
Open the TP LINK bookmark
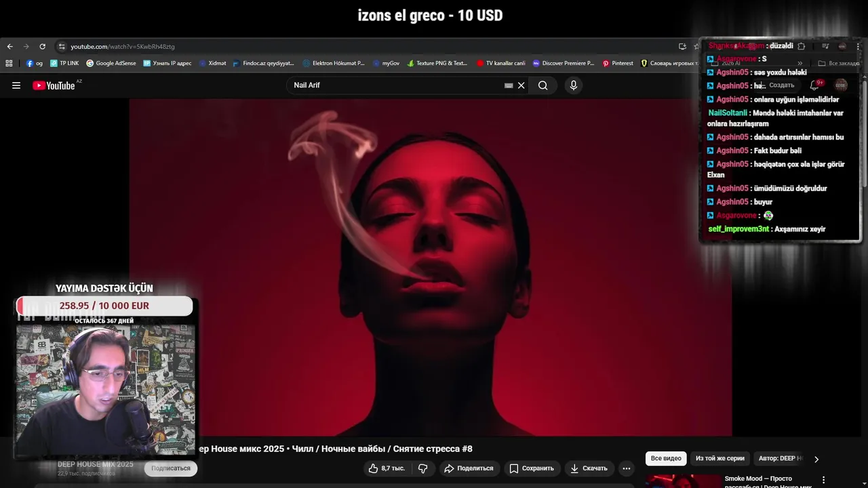pyautogui.click(x=64, y=63)
